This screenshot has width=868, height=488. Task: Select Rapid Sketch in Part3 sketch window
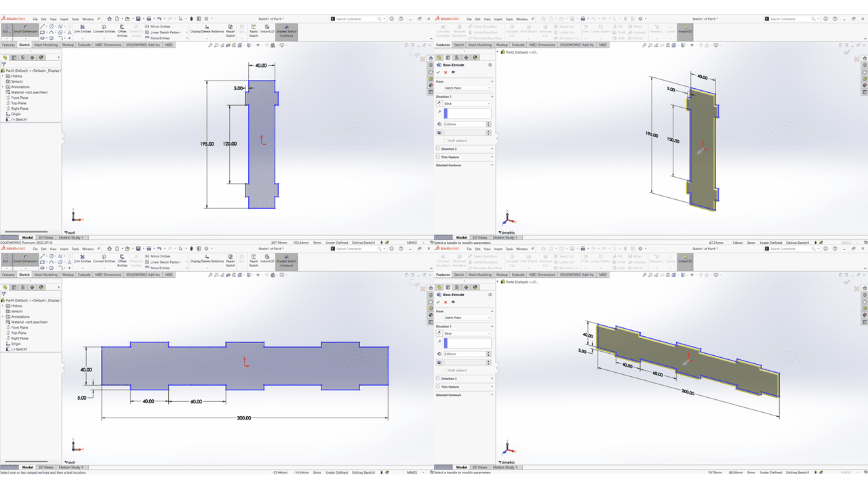coord(254,30)
